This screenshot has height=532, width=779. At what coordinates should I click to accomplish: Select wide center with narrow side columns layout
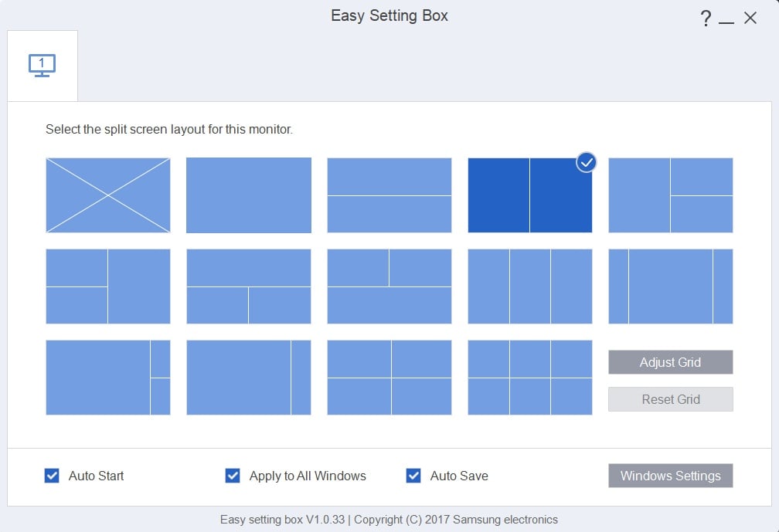tap(671, 286)
